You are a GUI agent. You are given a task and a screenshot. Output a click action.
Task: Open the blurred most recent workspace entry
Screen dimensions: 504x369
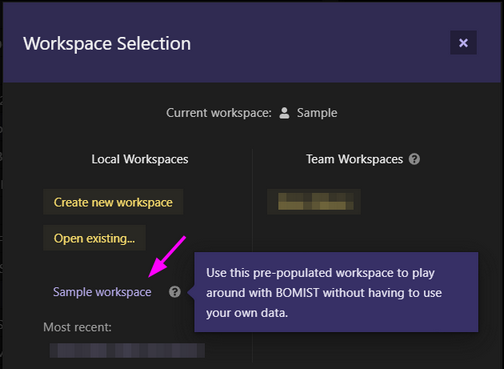point(127,350)
